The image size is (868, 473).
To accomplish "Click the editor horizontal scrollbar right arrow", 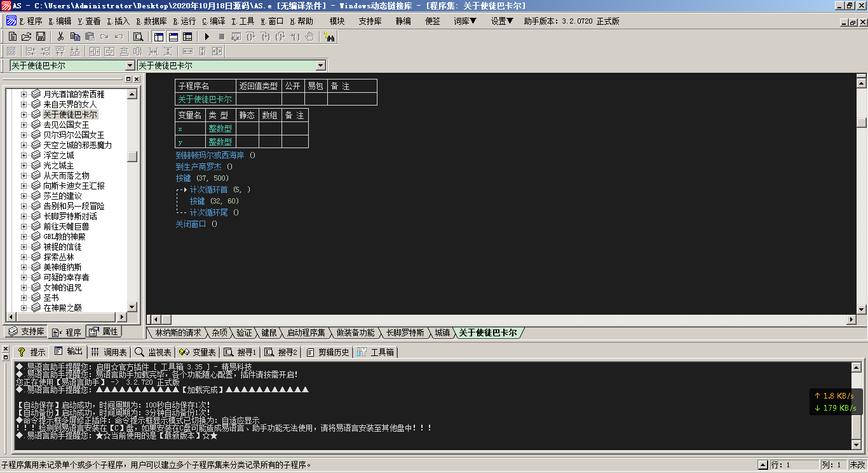I will tap(852, 319).
